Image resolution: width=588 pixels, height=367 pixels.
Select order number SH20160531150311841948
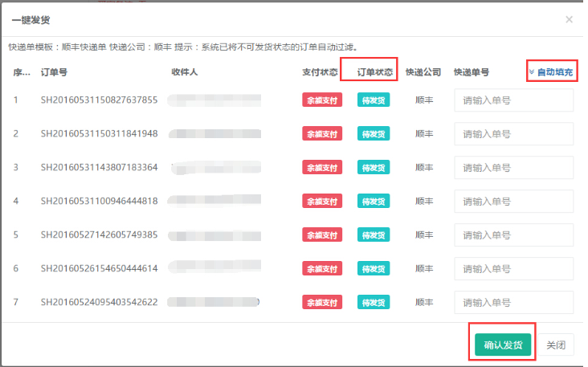tap(99, 134)
